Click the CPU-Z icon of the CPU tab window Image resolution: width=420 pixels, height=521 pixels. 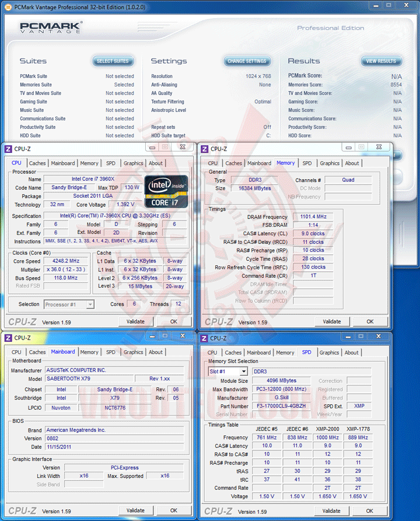[x=8, y=149]
